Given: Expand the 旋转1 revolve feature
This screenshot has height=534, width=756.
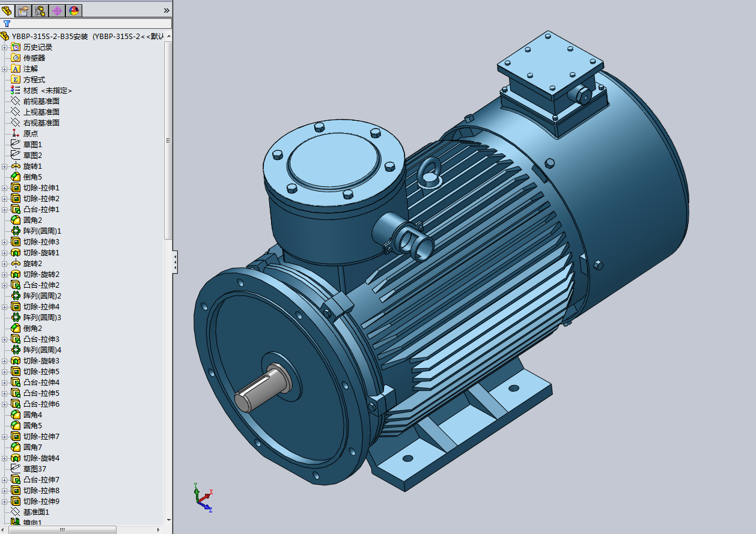Looking at the screenshot, I should tap(5, 166).
